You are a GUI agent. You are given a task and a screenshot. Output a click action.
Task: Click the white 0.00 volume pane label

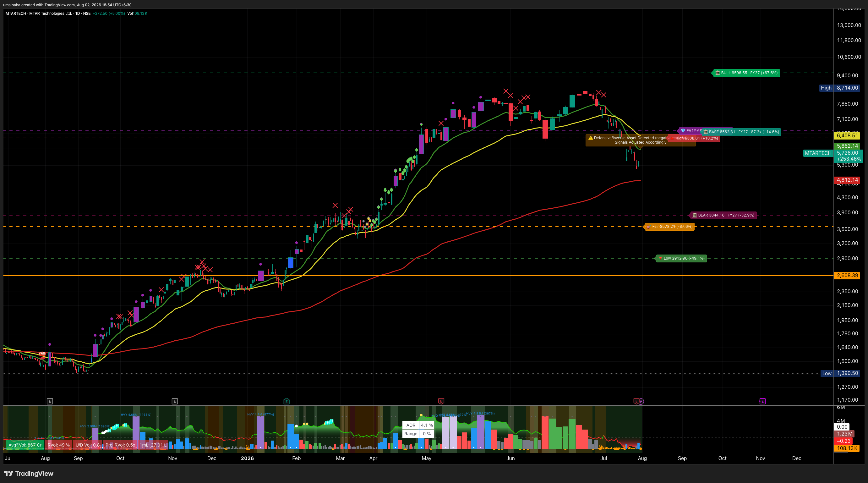(842, 427)
